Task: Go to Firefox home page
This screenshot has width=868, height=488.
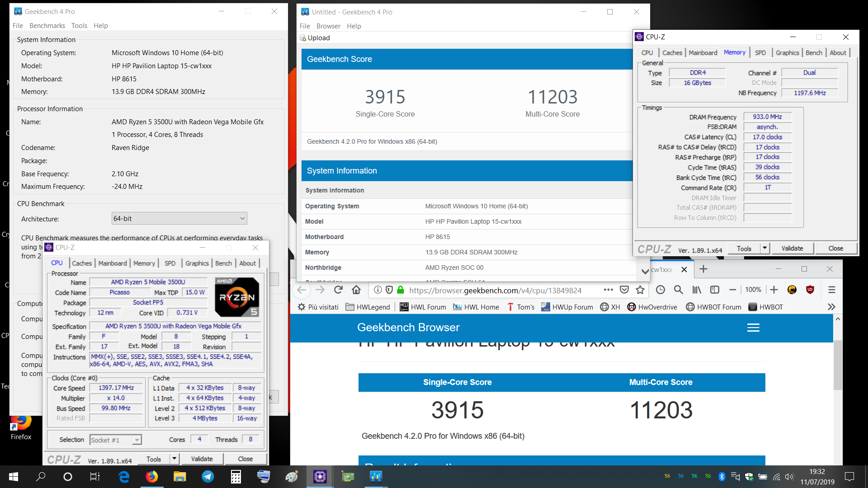Action: pos(356,290)
